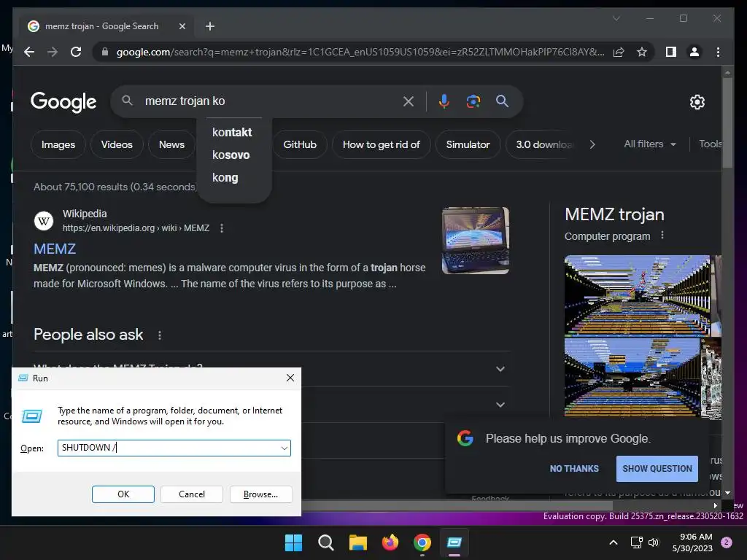Open a new Chrome tab
747x560 pixels.
[x=210, y=26]
